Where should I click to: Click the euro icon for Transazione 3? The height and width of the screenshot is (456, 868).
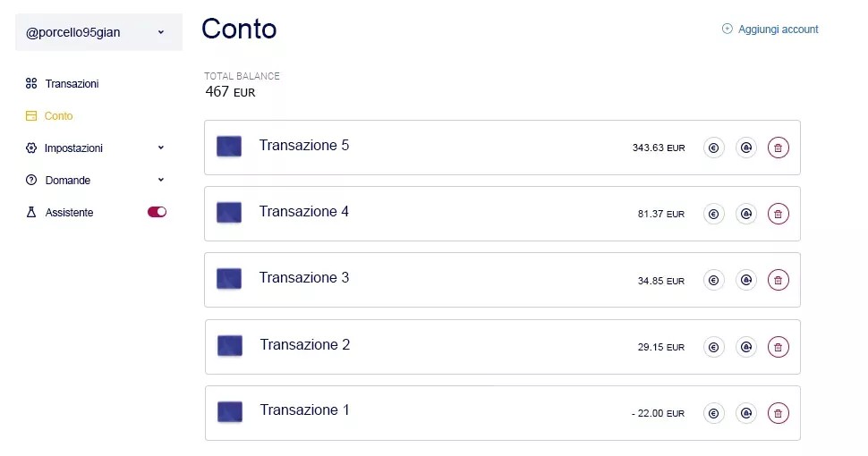pos(713,280)
